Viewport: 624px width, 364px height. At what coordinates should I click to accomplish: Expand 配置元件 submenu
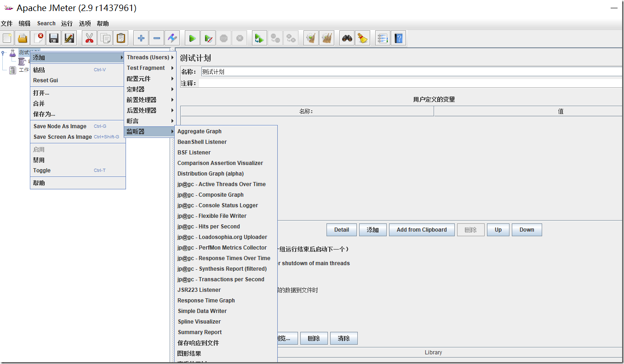tap(150, 79)
